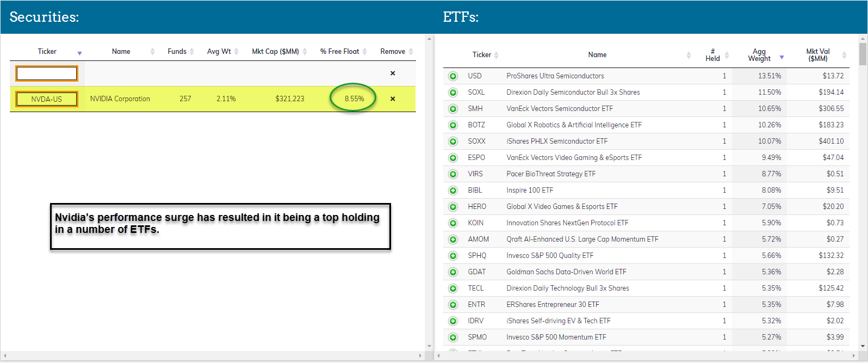The width and height of the screenshot is (868, 363).
Task: Add the ENTR ETF with plus icon
Action: tap(453, 305)
